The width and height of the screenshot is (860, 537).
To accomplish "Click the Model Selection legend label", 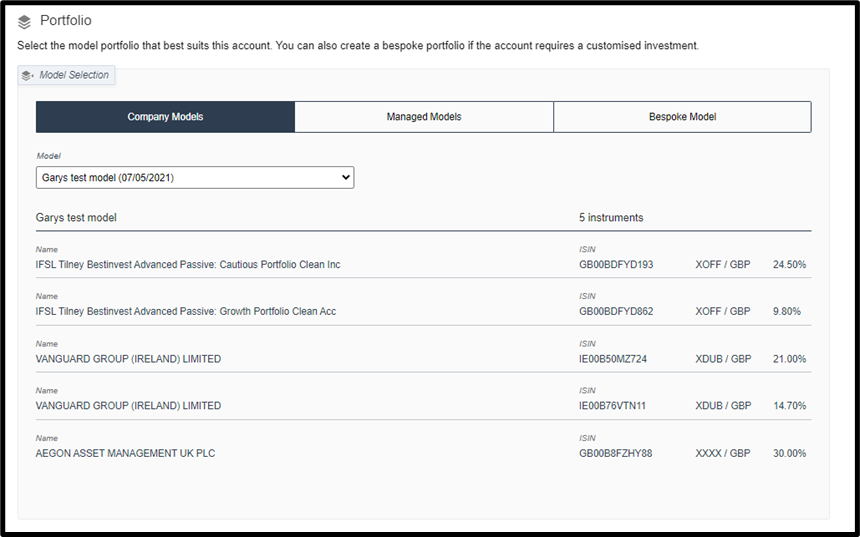I will (x=74, y=75).
